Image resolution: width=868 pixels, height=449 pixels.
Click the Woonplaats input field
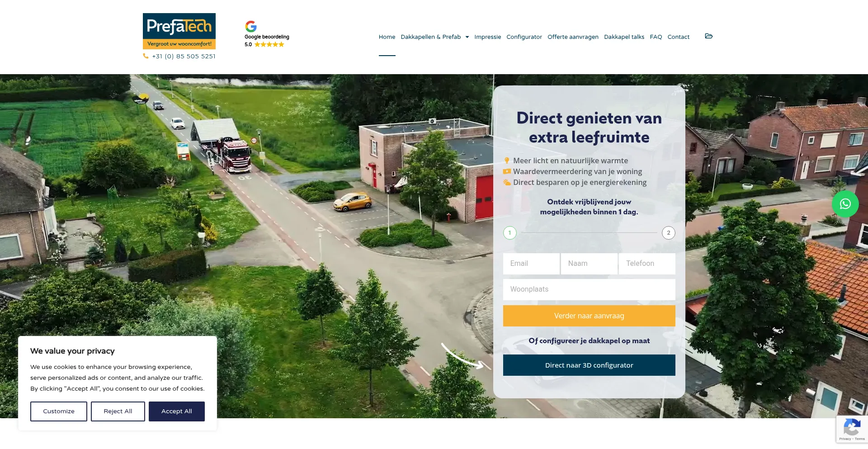(x=589, y=289)
